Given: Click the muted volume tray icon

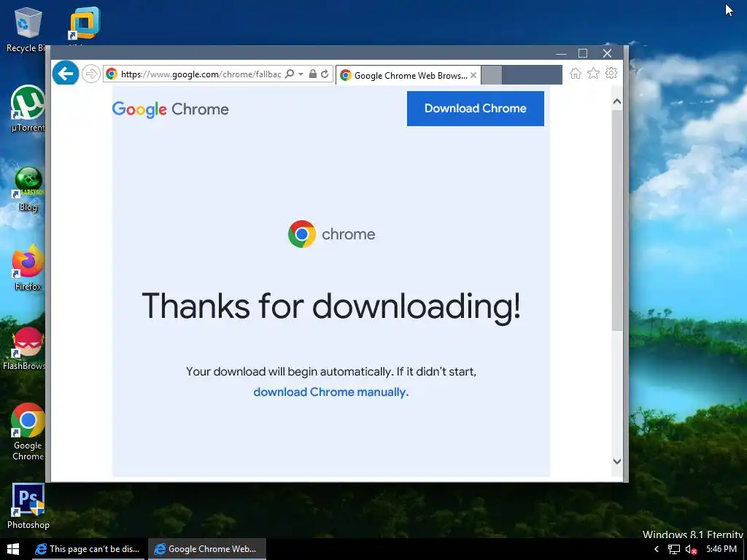Looking at the screenshot, I should (691, 550).
